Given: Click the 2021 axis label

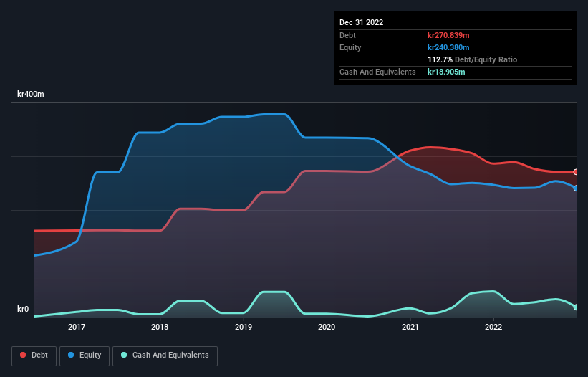Looking at the screenshot, I should pos(410,327).
